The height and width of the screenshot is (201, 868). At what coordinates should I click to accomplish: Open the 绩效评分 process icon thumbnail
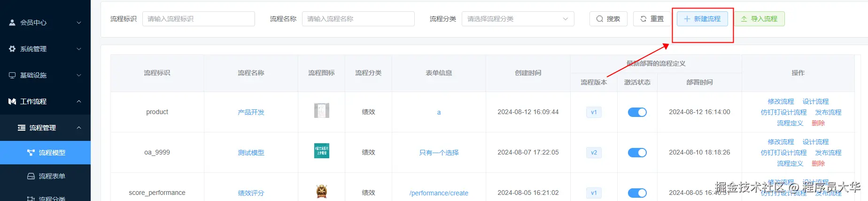pos(322,191)
